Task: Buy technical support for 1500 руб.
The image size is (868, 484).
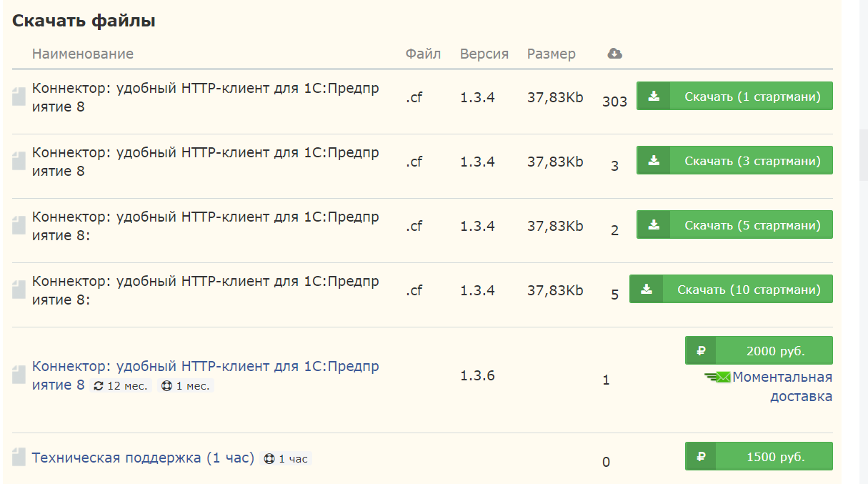Action: click(759, 457)
